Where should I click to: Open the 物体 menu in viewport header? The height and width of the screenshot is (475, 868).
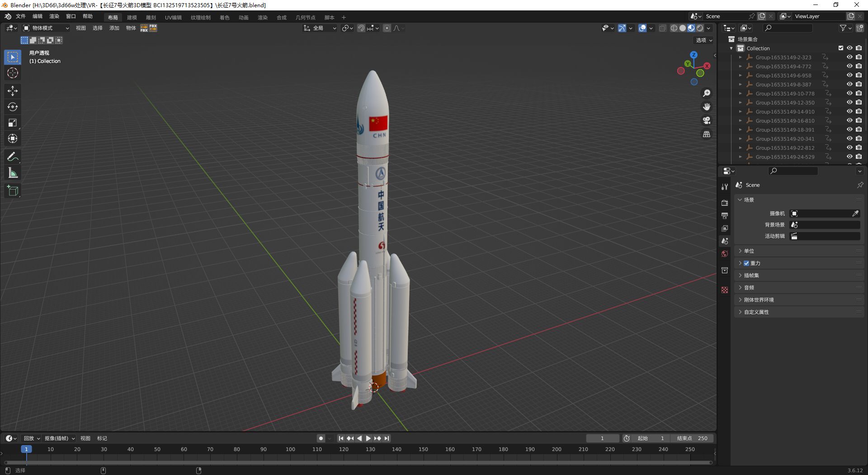(131, 28)
